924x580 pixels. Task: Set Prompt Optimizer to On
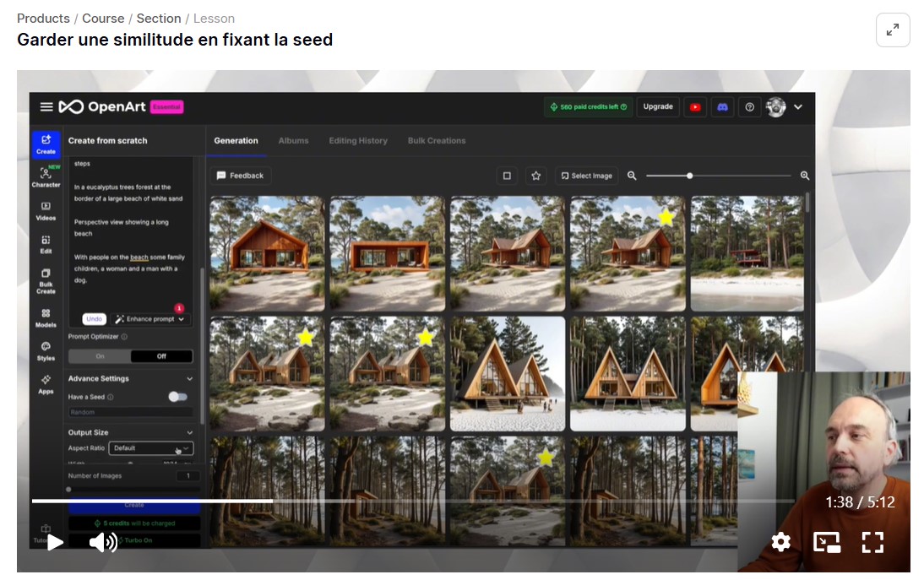coord(100,356)
